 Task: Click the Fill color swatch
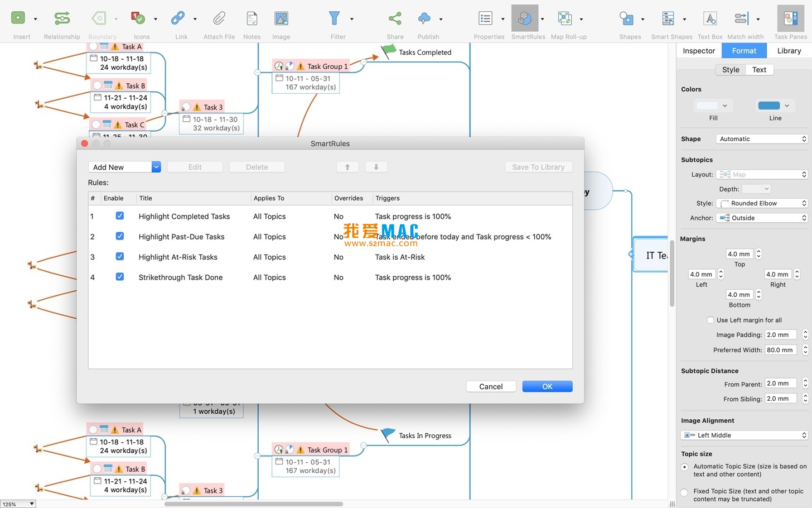click(707, 106)
